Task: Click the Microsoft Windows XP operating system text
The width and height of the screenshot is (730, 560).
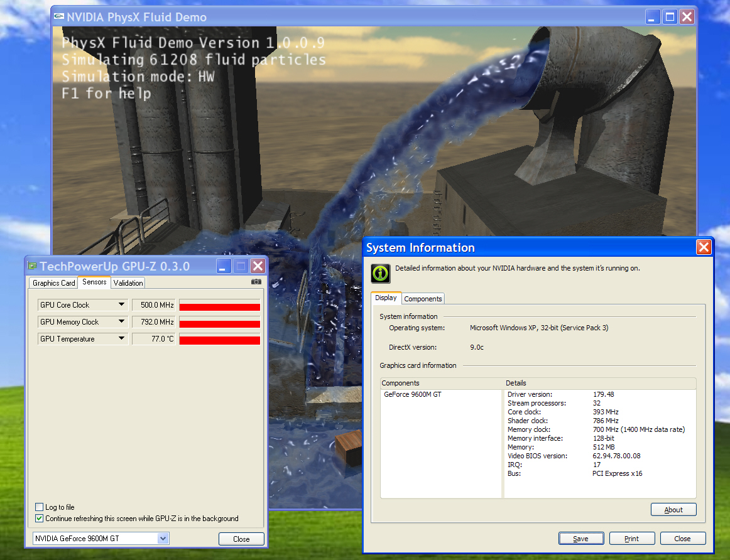Action: click(539, 328)
